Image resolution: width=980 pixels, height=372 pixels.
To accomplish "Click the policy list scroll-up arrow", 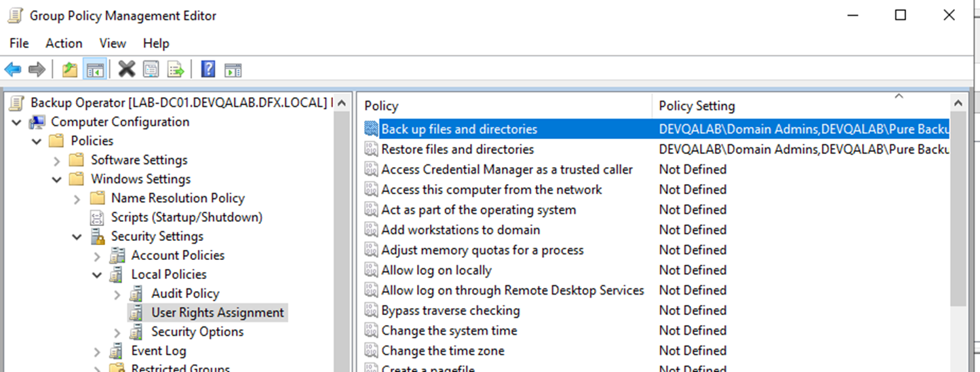I will click(958, 103).
